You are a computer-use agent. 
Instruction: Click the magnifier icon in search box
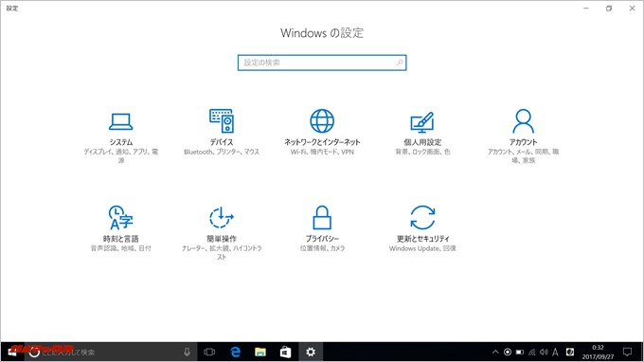tap(400, 63)
